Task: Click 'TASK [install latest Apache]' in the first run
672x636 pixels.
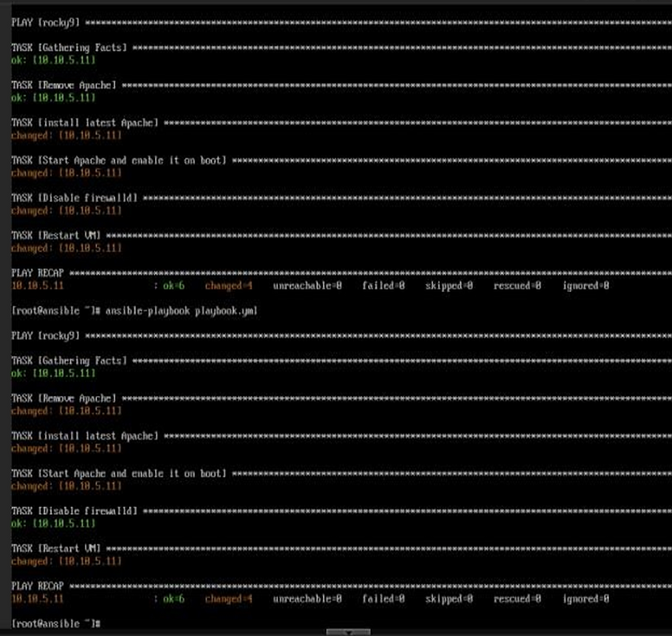Action: (85, 123)
